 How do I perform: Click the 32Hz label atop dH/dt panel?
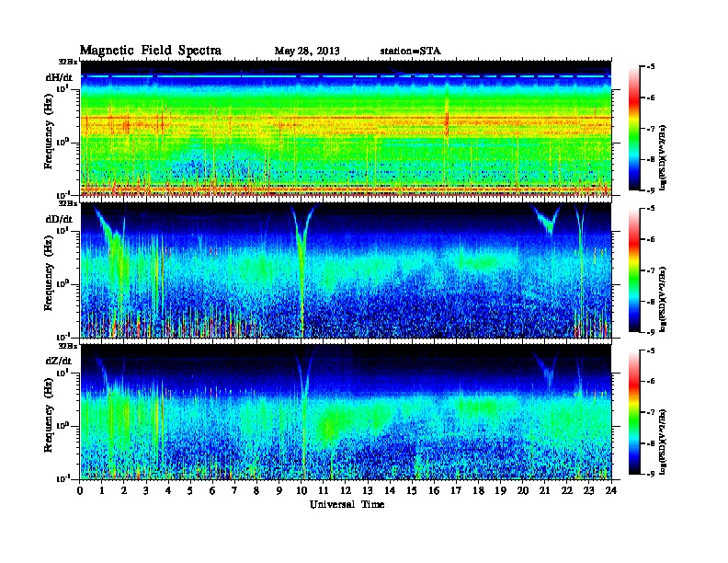68,62
